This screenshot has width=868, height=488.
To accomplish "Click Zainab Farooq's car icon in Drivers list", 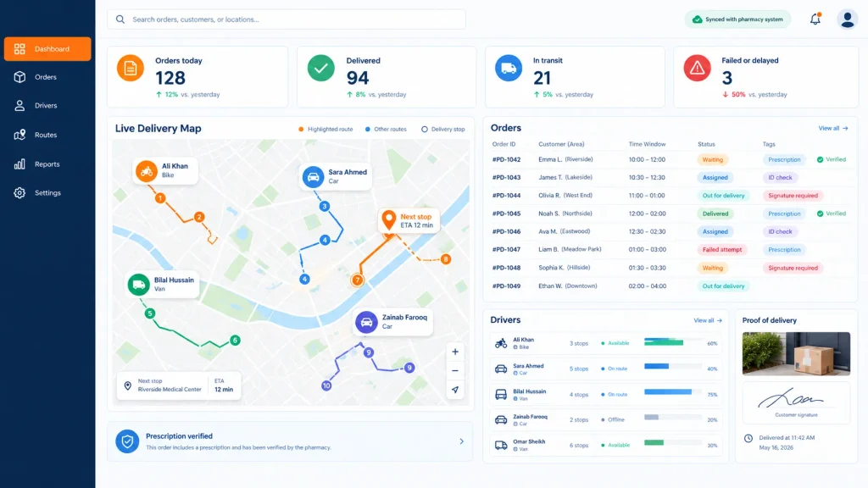I will click(501, 419).
